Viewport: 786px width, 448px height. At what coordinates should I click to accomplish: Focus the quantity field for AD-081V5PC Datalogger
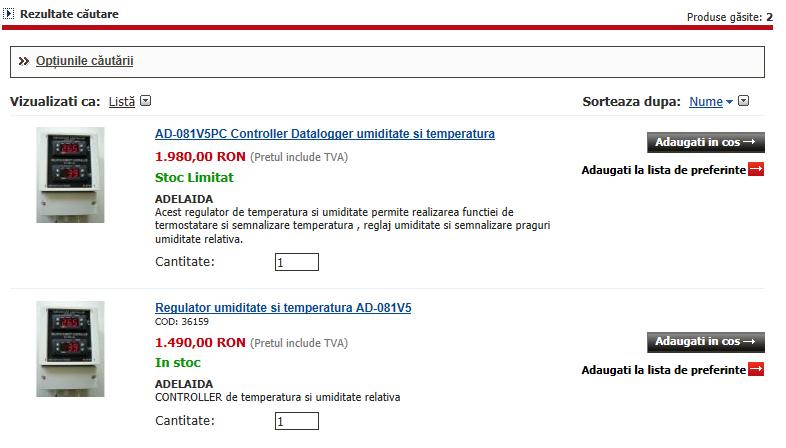point(297,262)
